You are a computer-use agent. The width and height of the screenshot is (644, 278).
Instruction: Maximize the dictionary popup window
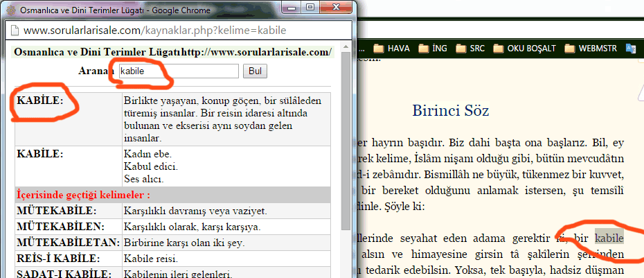(x=310, y=7)
